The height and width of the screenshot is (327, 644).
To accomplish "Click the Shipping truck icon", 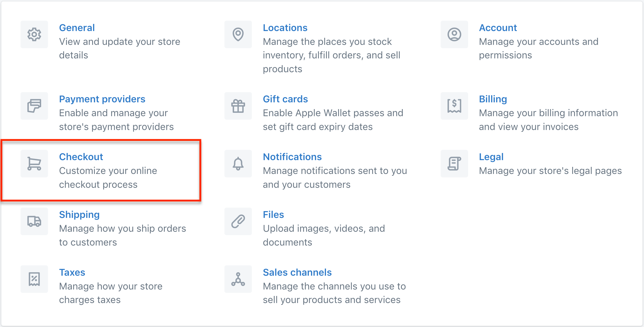I will pos(34,221).
